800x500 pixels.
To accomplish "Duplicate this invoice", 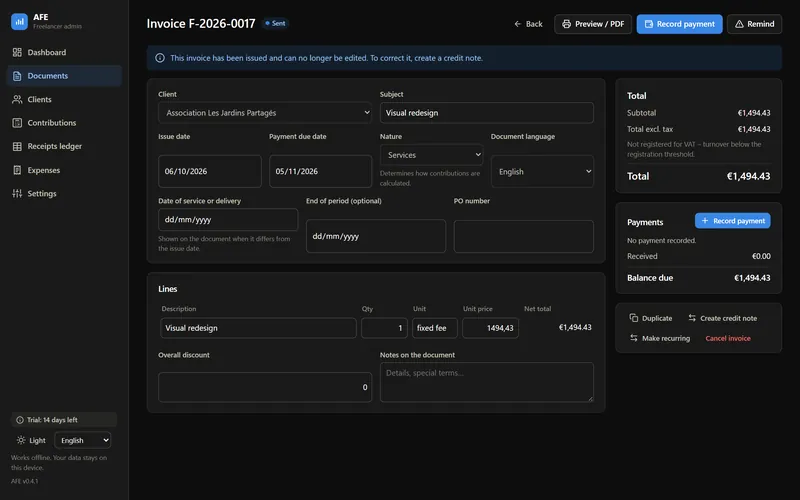I will (x=651, y=318).
